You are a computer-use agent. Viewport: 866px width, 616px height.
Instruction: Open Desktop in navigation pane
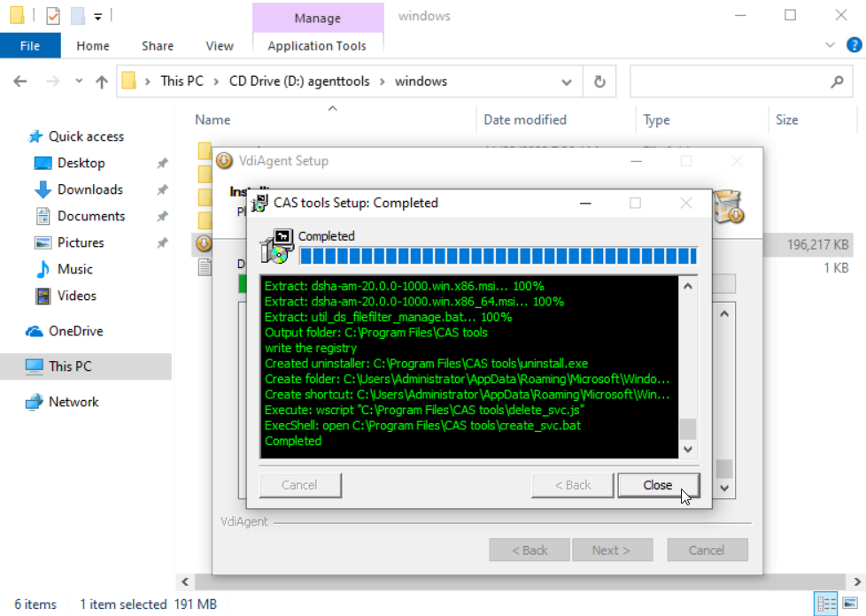tap(81, 163)
